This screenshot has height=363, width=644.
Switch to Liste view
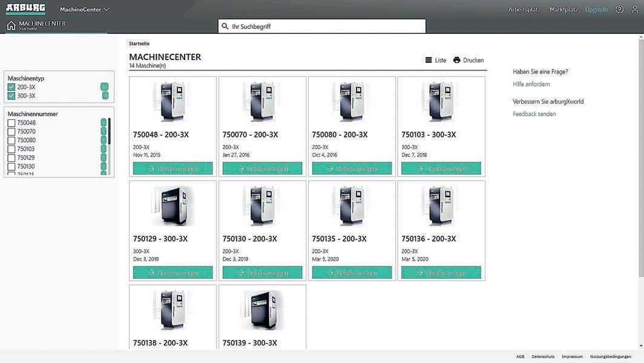(x=436, y=60)
